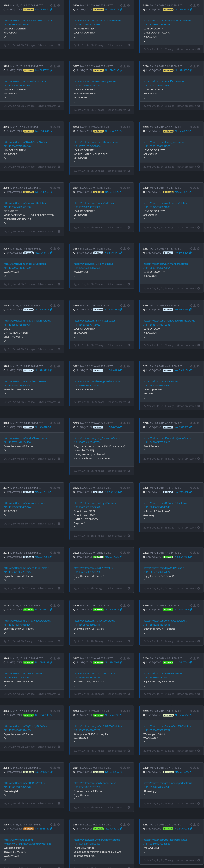The image size is (204, 868).
Task: Open post link No. 5948656
Action: click(x=182, y=70)
